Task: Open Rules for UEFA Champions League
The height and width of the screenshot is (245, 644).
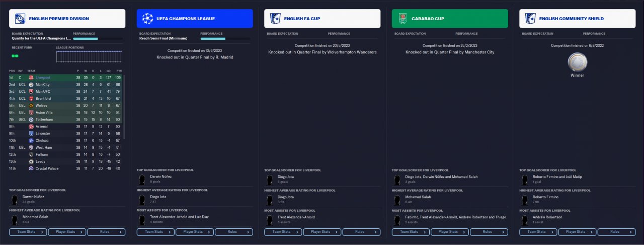Action: [x=234, y=232]
